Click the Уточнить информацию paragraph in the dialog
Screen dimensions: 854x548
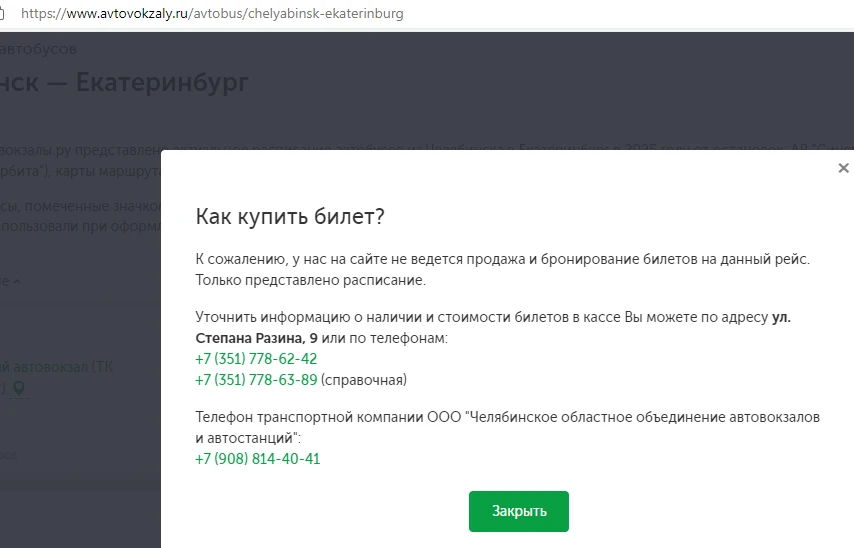pyautogui.click(x=480, y=319)
